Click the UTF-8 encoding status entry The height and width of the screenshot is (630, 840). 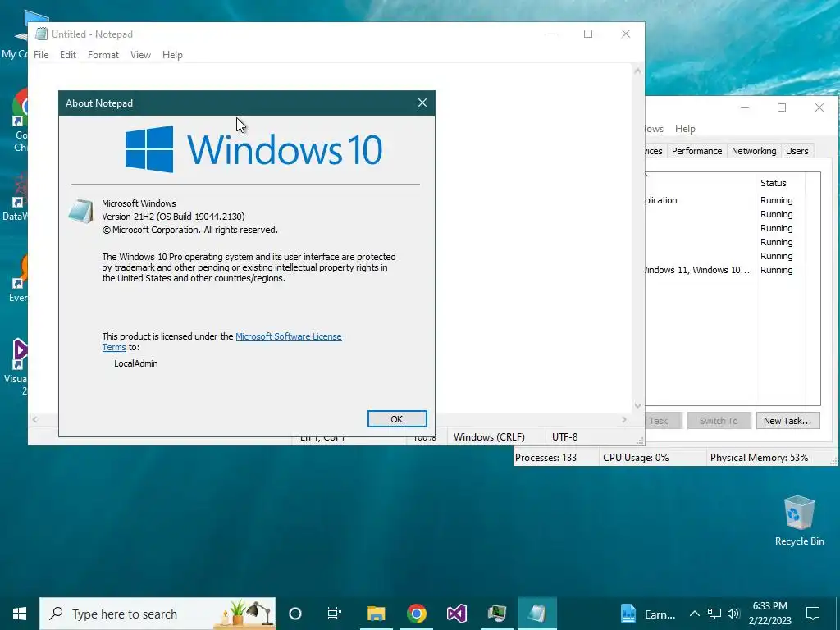pyautogui.click(x=564, y=436)
